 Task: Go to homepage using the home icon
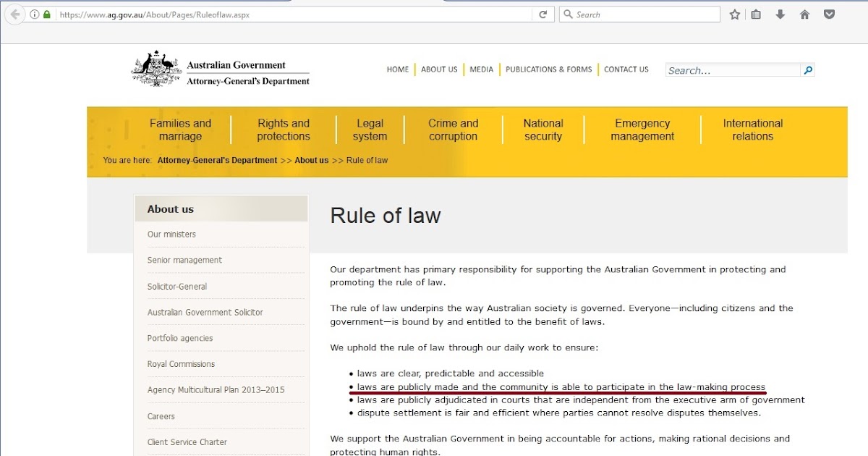804,14
